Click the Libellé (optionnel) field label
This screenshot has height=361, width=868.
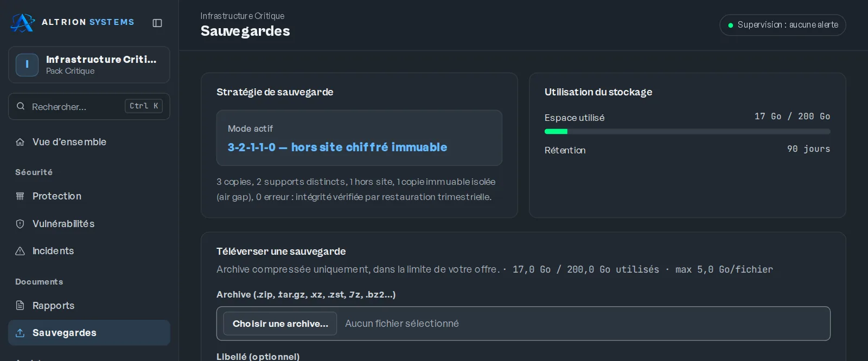(258, 357)
